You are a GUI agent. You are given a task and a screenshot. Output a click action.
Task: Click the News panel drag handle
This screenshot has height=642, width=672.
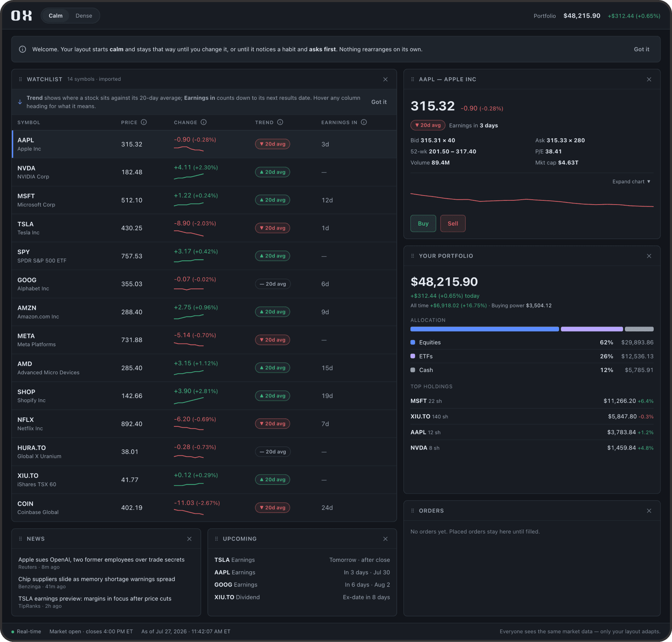tap(20, 539)
